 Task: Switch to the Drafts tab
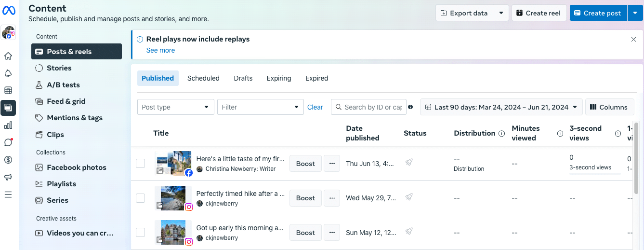pos(243,78)
